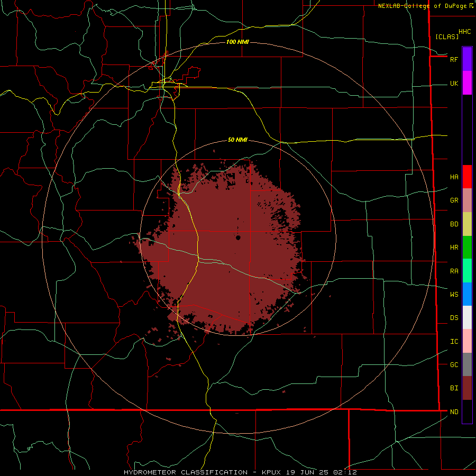
Task: Click the UK magenta legend swatch
Action: coord(467,83)
